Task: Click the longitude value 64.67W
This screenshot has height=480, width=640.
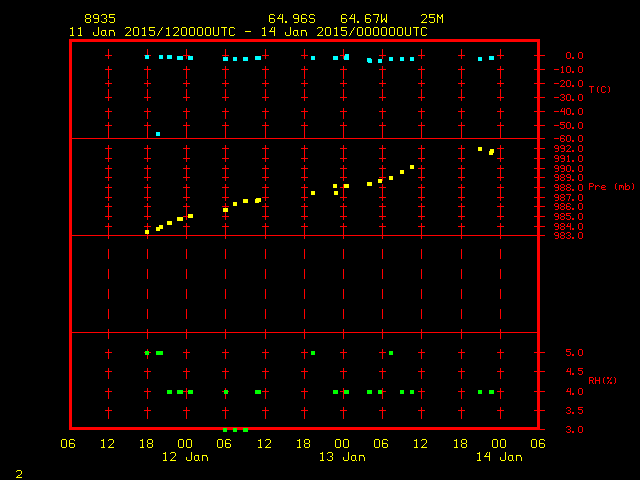Action: (x=361, y=19)
